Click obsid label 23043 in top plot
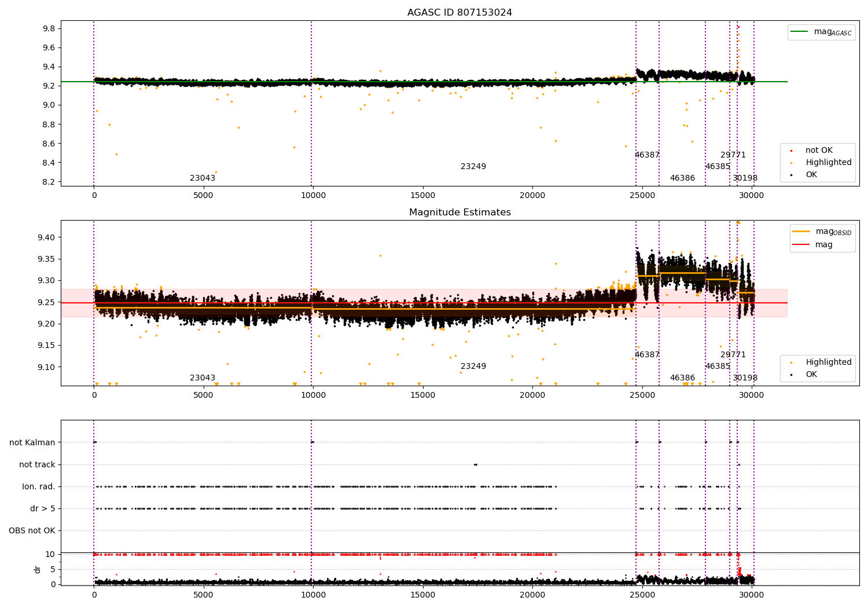The height and width of the screenshot is (608, 868). point(203,178)
